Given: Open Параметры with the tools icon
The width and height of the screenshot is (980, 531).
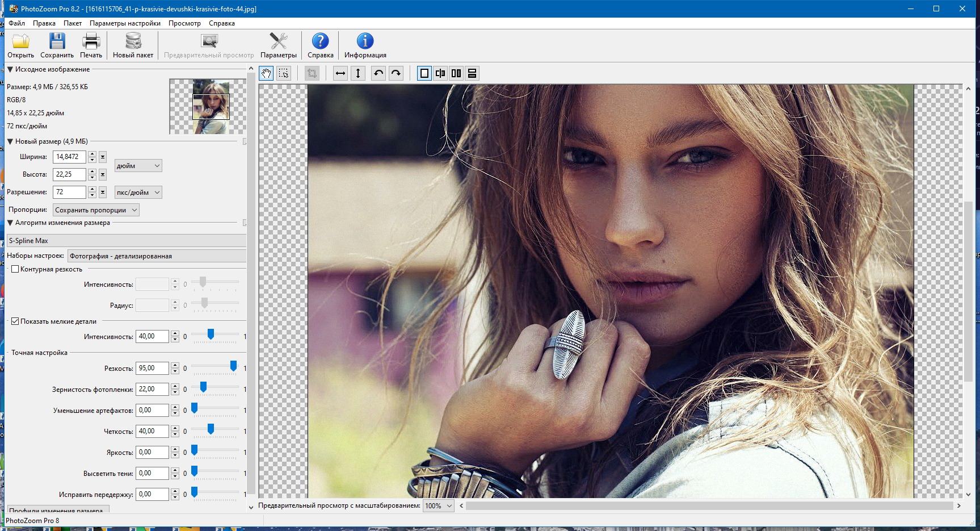Looking at the screenshot, I should click(x=278, y=41).
